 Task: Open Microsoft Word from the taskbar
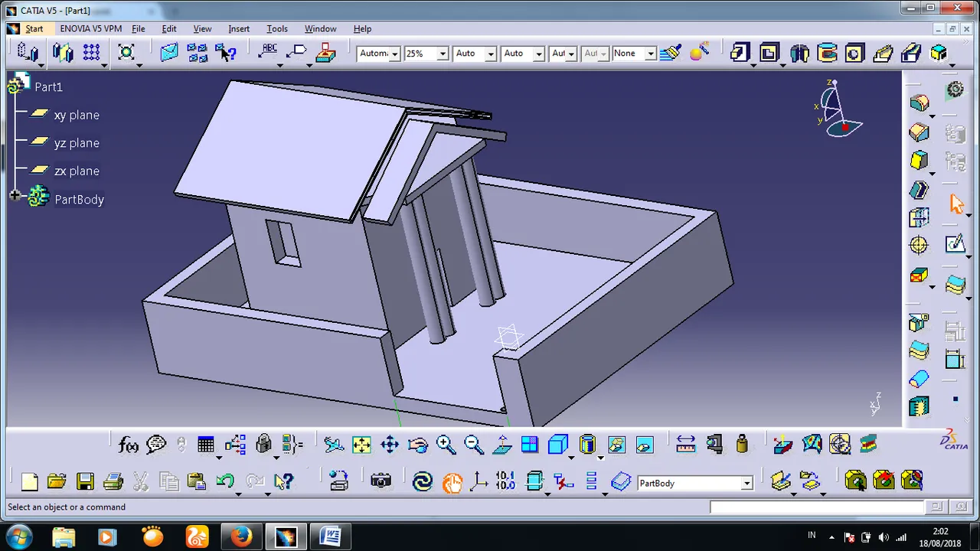[330, 536]
